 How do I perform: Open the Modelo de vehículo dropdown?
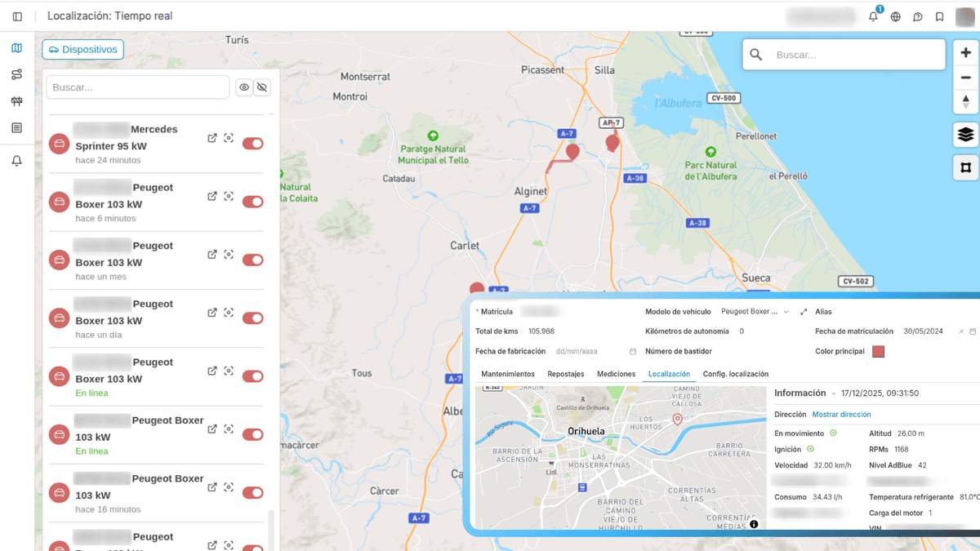pos(755,312)
